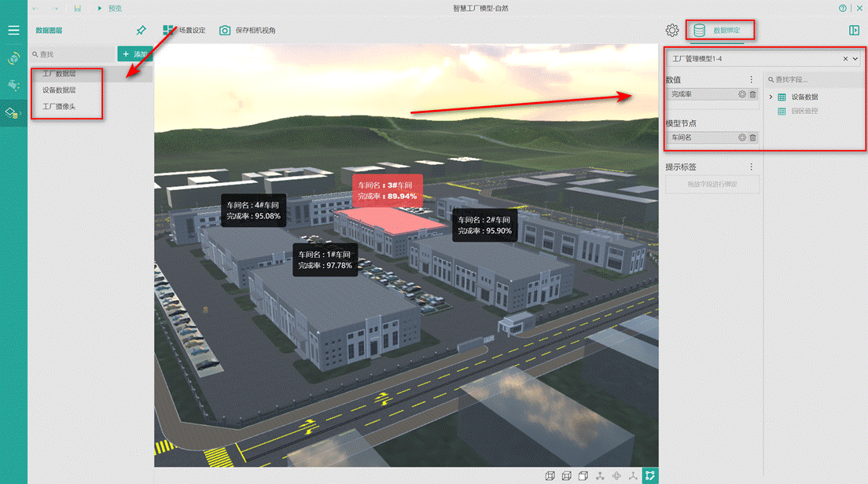Select the solid cube view icon
868x484 pixels.
[583, 476]
